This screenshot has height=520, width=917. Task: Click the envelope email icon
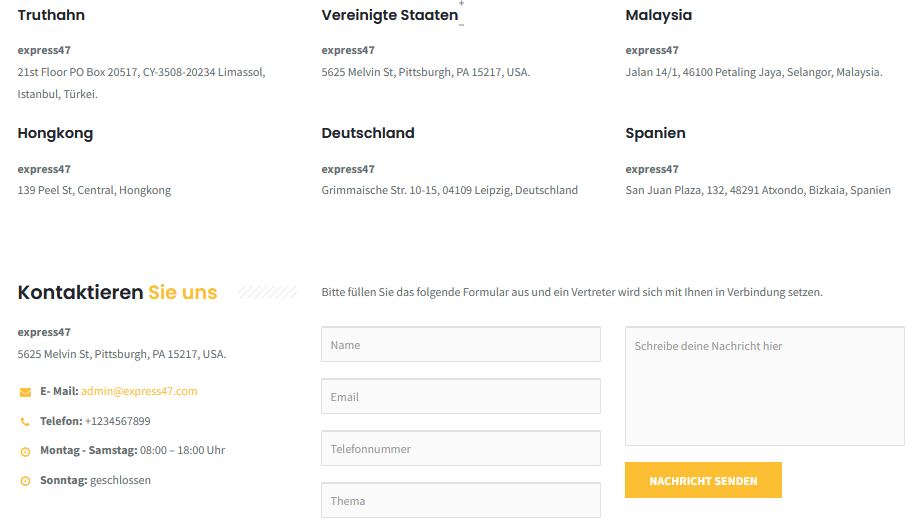click(25, 392)
